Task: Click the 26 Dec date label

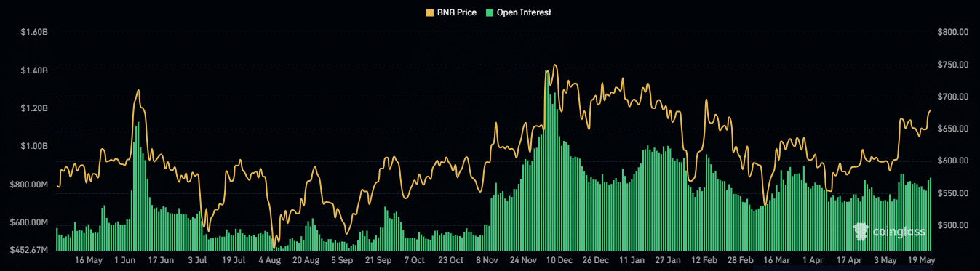Action: pyautogui.click(x=596, y=259)
